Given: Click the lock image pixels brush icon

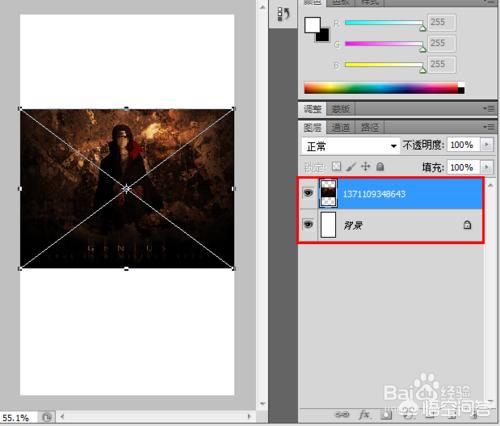Looking at the screenshot, I should point(351,166).
